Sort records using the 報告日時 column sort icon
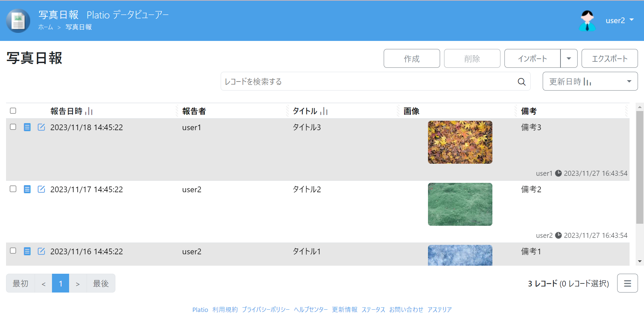The height and width of the screenshot is (317, 644). (x=89, y=111)
